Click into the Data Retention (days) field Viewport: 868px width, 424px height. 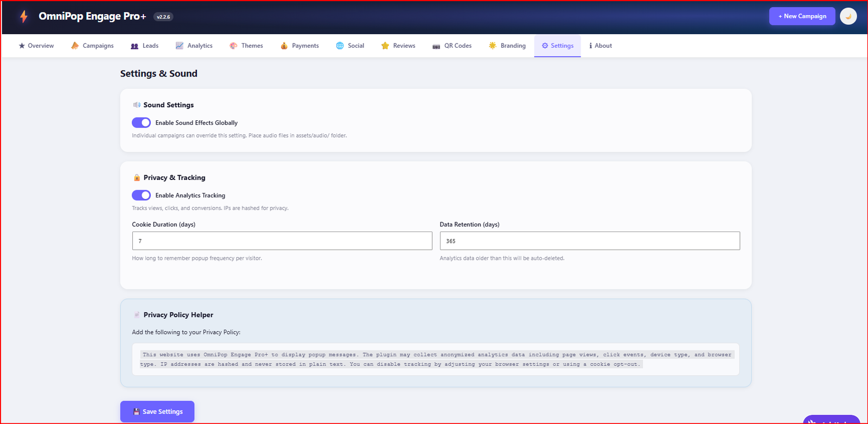590,241
